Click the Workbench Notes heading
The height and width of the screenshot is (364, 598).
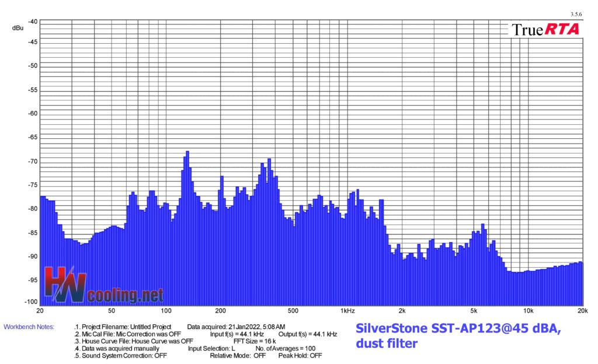pos(29,327)
